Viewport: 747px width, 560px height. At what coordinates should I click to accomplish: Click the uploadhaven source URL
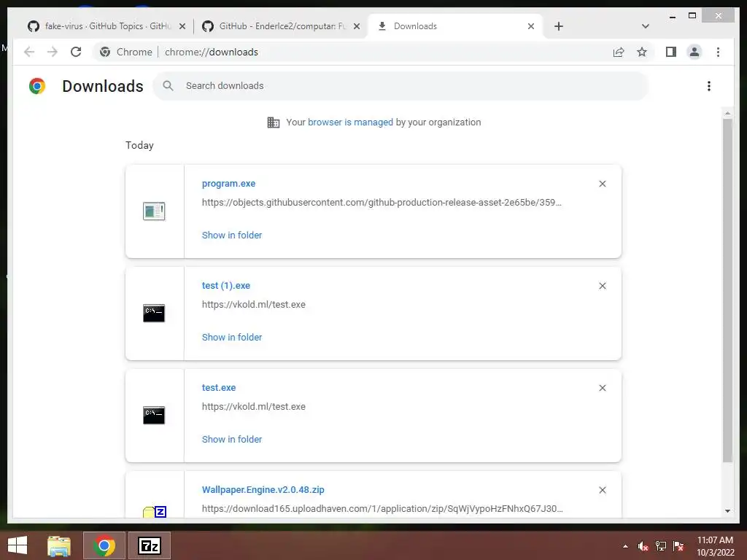(x=382, y=508)
